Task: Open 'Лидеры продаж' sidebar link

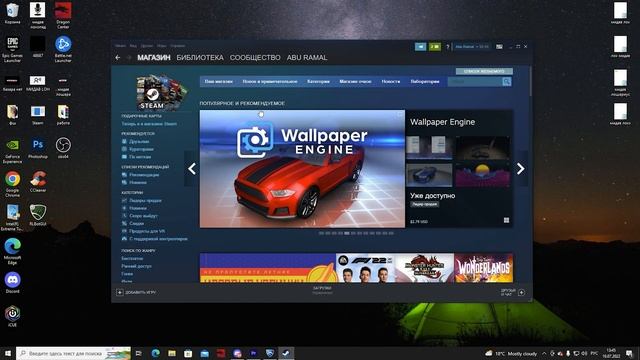Action: [145, 200]
